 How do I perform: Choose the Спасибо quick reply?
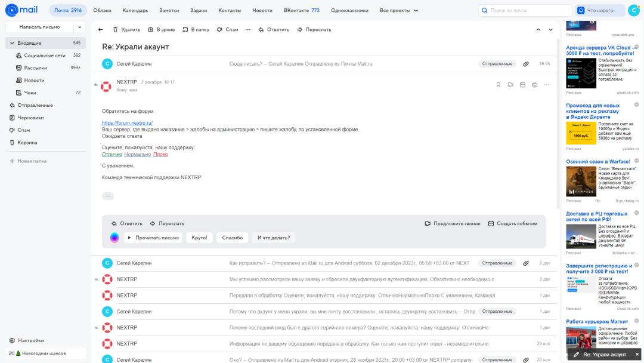pos(233,238)
